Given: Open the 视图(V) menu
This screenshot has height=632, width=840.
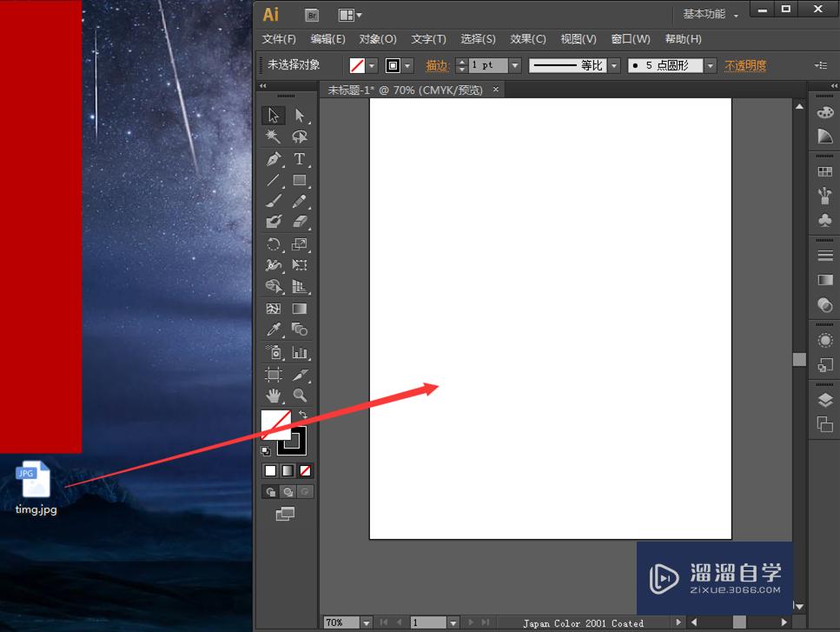Looking at the screenshot, I should (x=579, y=39).
